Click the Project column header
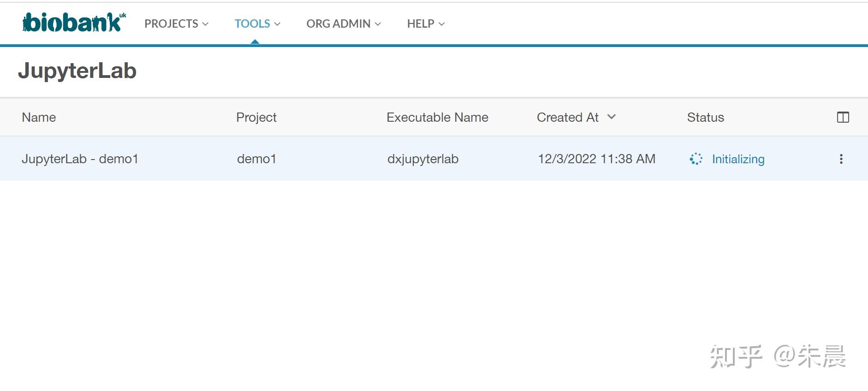The height and width of the screenshot is (391, 868). [x=256, y=118]
